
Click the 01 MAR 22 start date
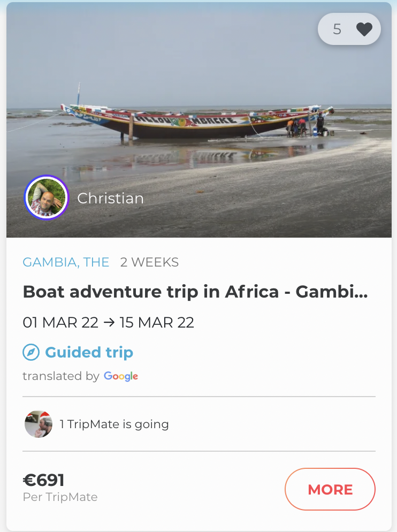[x=60, y=323]
